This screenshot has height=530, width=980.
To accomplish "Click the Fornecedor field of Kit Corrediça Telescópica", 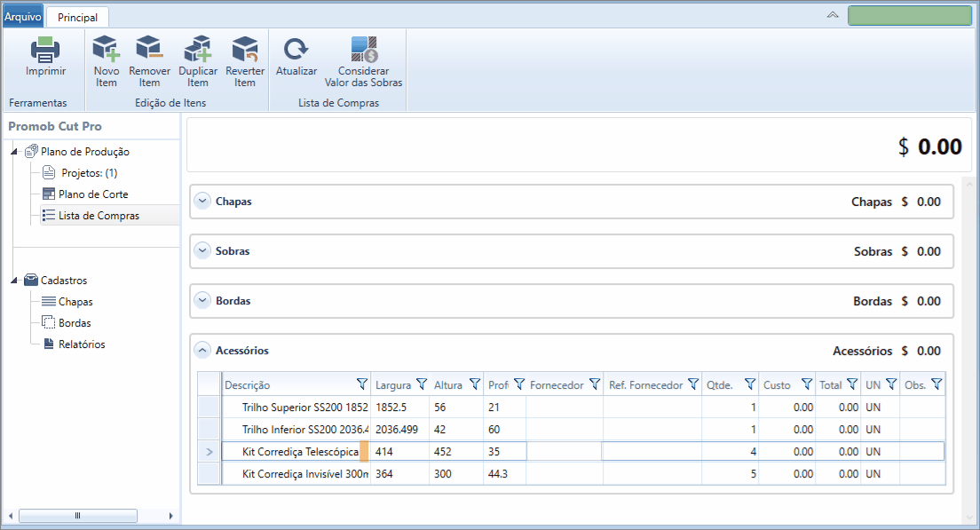I will (564, 451).
